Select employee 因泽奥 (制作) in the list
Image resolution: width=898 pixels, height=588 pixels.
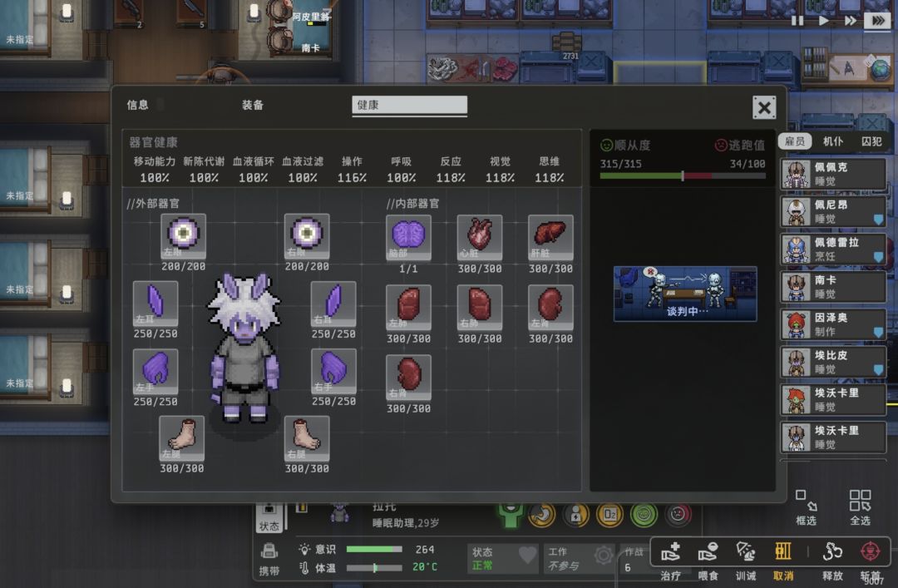click(833, 324)
